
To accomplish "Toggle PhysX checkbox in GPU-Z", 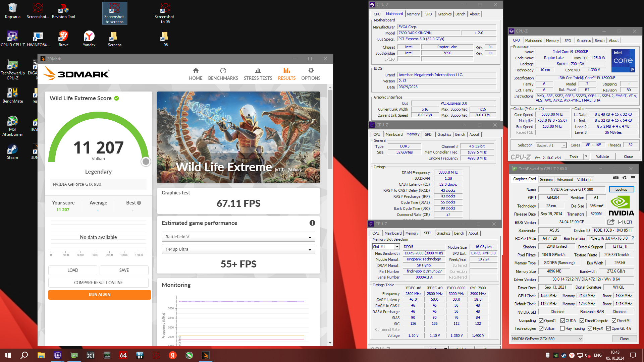I will pos(590,328).
